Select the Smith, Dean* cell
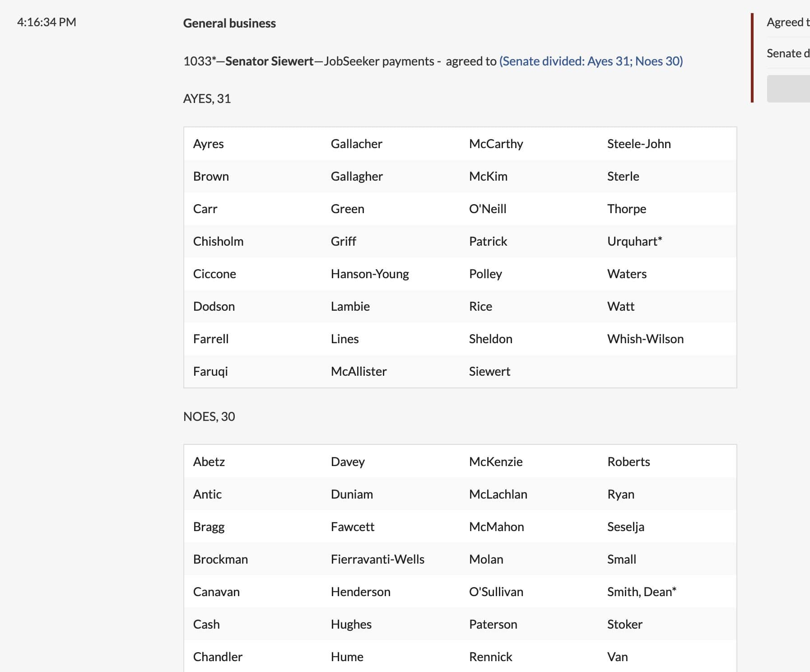Image resolution: width=810 pixels, height=672 pixels. 667,592
